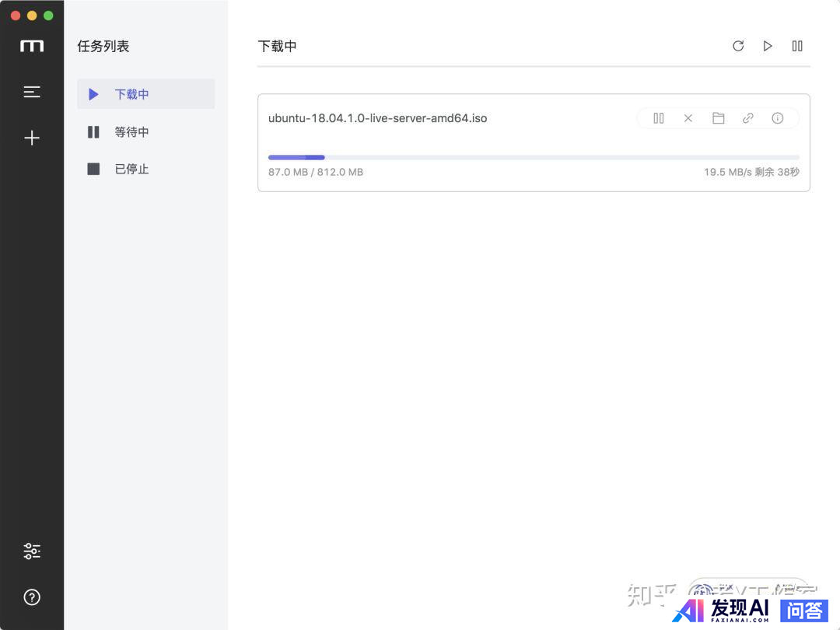Open the task list sidebar icon
The image size is (840, 630).
pyautogui.click(x=32, y=92)
